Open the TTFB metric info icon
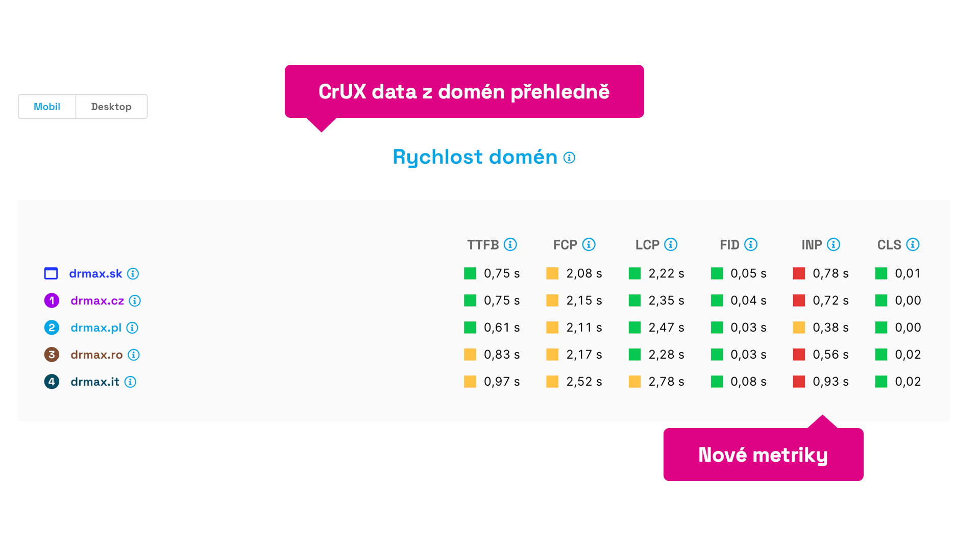This screenshot has height=551, width=980. coord(510,244)
